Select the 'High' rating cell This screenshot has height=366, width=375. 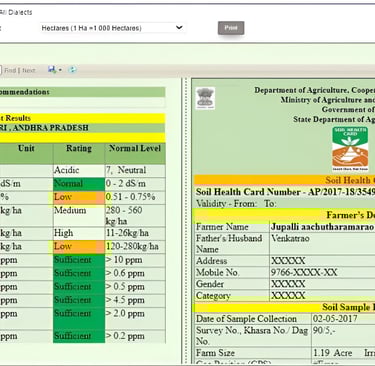click(x=79, y=233)
